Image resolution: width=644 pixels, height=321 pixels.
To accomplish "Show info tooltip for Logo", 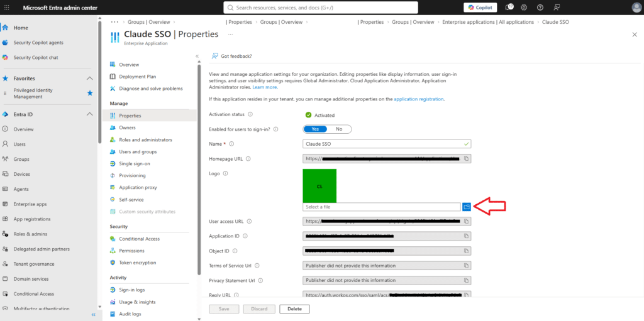I will pos(225,173).
